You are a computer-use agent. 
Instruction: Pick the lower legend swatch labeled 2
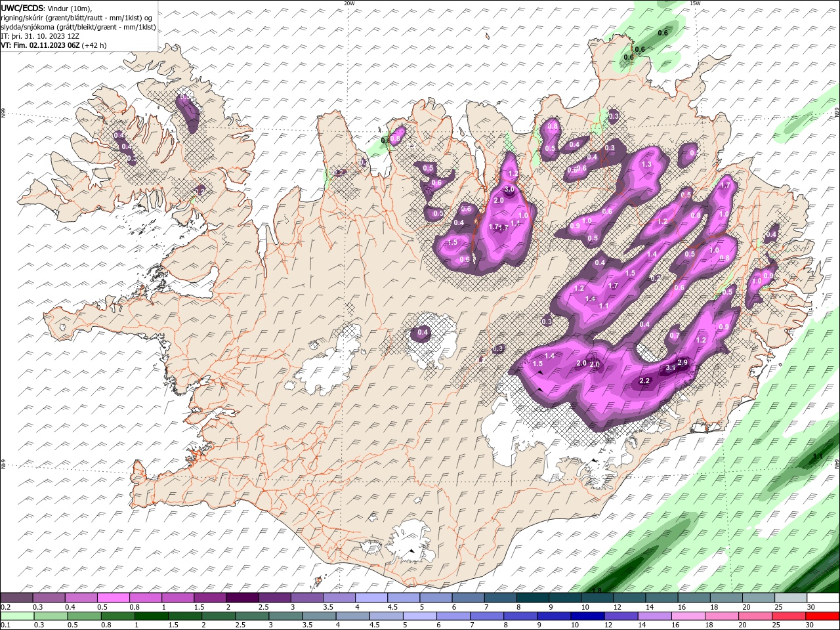(219, 616)
